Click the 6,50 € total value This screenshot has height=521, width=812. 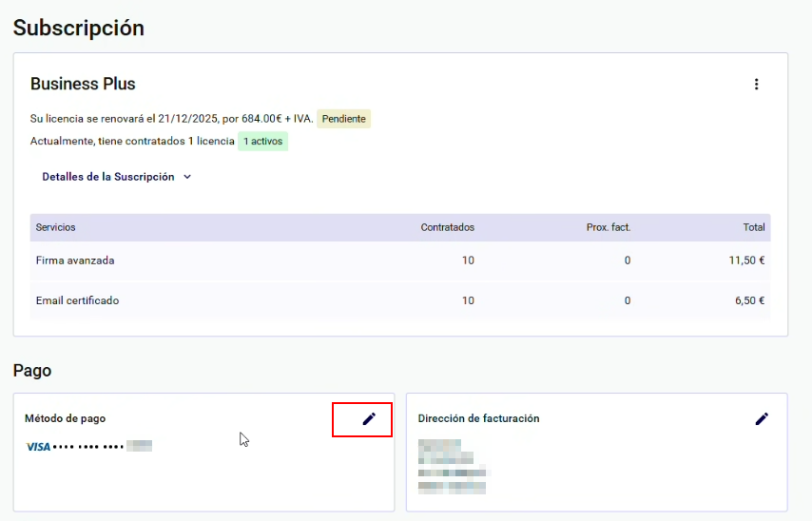click(750, 300)
